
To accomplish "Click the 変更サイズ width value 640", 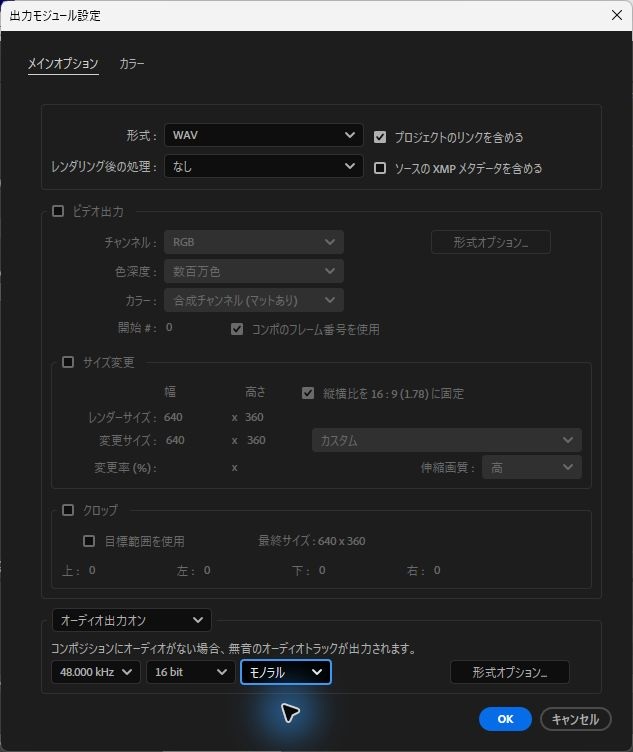I will [175, 440].
